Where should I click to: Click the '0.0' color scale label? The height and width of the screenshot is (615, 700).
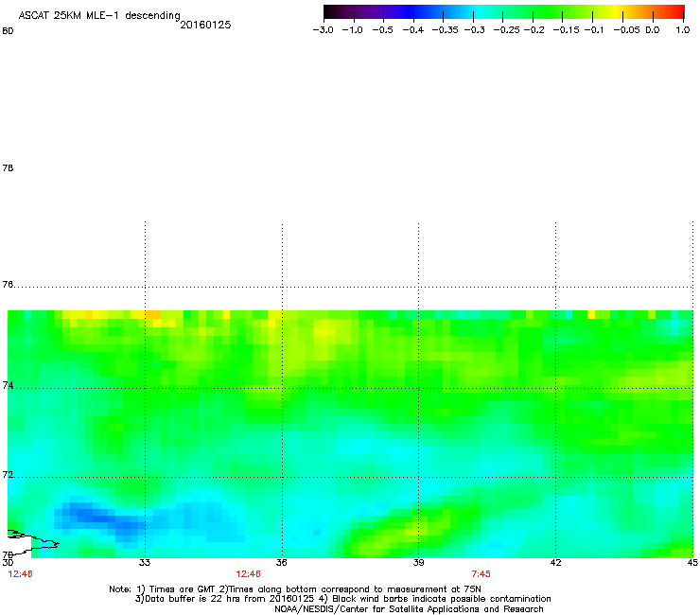[653, 30]
